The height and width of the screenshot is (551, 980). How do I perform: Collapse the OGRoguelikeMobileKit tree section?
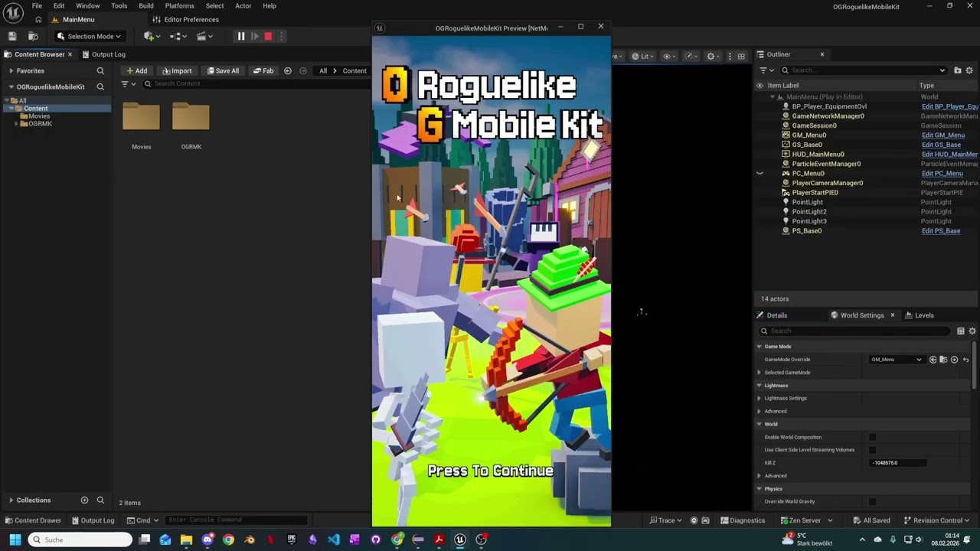click(x=11, y=86)
